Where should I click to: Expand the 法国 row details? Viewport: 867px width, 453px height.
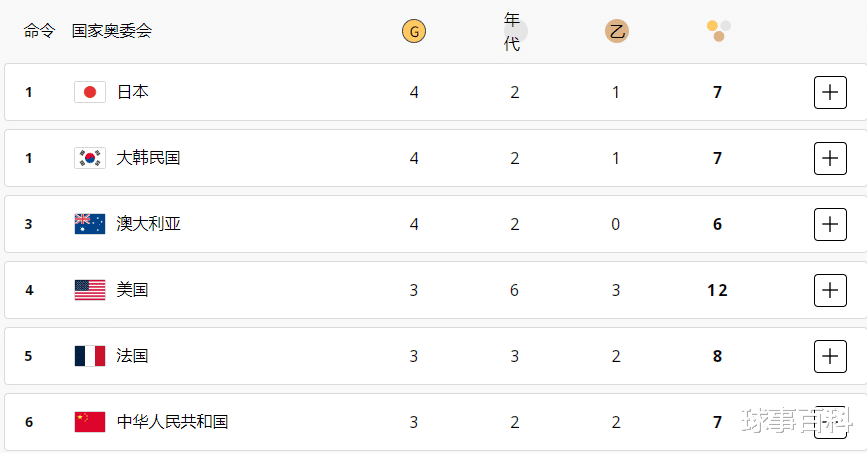[830, 356]
